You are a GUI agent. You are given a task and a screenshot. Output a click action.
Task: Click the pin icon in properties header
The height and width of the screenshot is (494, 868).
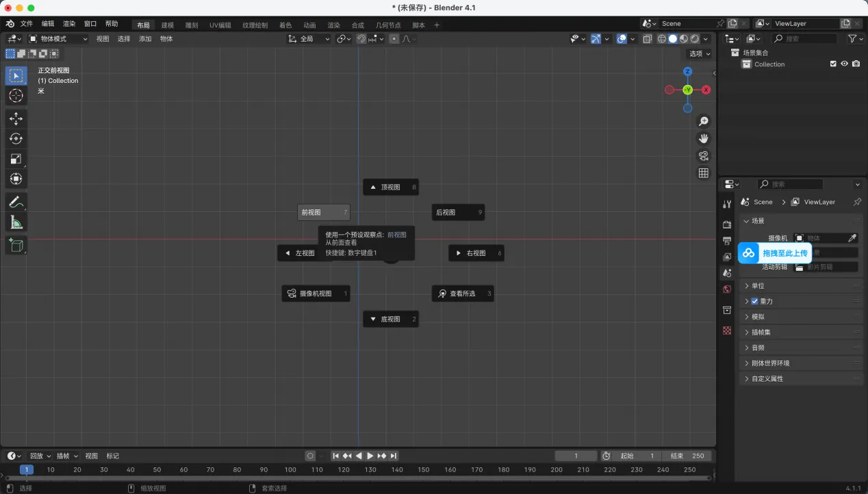[857, 202]
